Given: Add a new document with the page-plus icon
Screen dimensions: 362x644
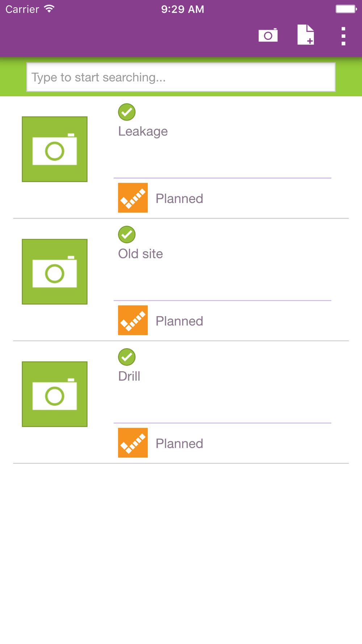Looking at the screenshot, I should [306, 35].
